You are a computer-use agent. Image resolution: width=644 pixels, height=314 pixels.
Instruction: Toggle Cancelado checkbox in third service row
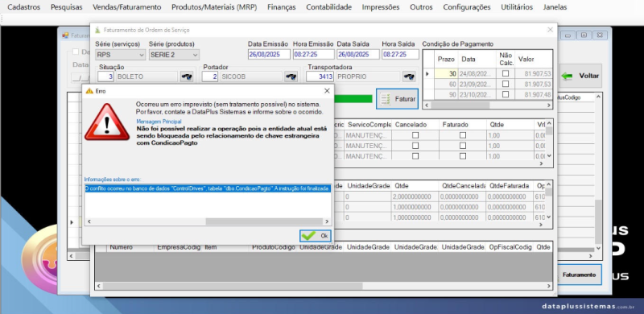coord(415,155)
